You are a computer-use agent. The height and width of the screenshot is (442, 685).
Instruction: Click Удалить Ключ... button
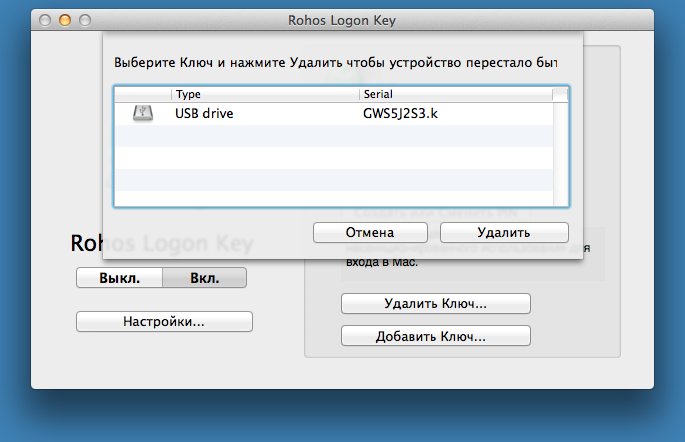point(436,304)
